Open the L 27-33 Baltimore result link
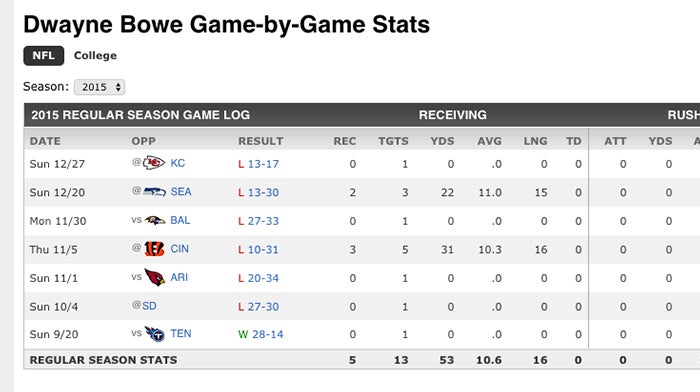Viewport: 700px width, 392px height. [258, 221]
